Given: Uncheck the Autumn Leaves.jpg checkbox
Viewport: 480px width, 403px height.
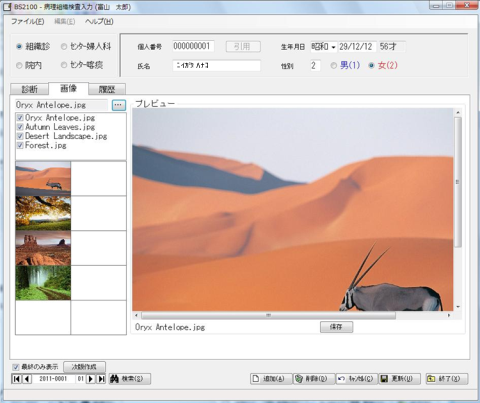Looking at the screenshot, I should [x=20, y=127].
